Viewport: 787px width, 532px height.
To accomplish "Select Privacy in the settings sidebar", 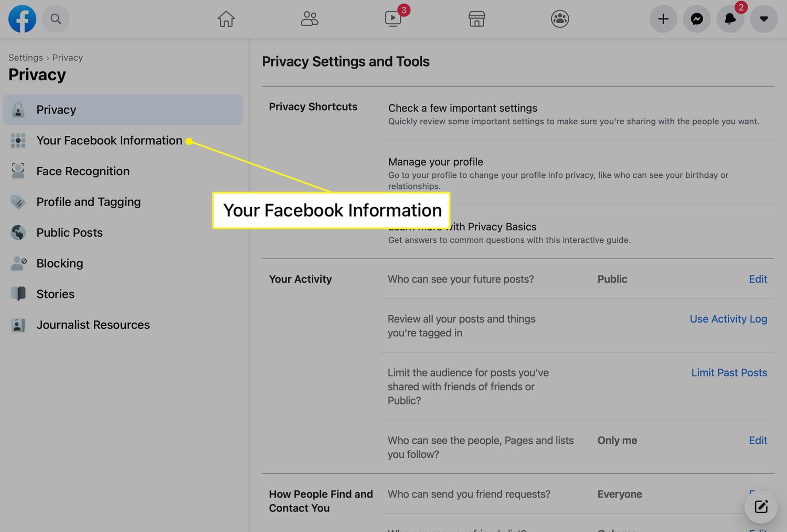I will (123, 110).
